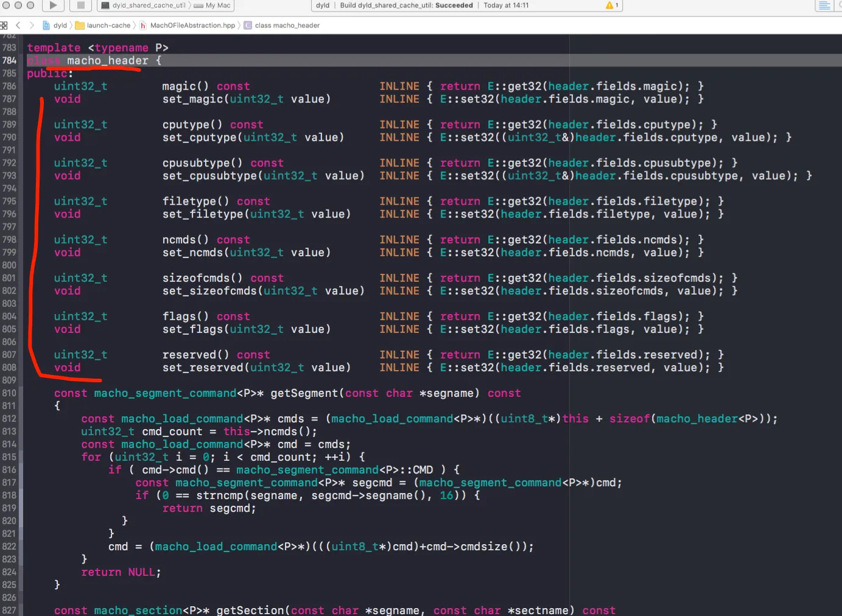Click the 'Today at 14:11' timestamp
Image resolution: width=842 pixels, height=616 pixels.
(506, 5)
